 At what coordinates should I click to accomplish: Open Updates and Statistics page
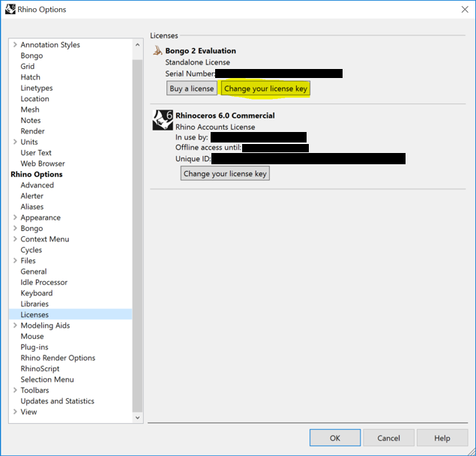pos(58,401)
